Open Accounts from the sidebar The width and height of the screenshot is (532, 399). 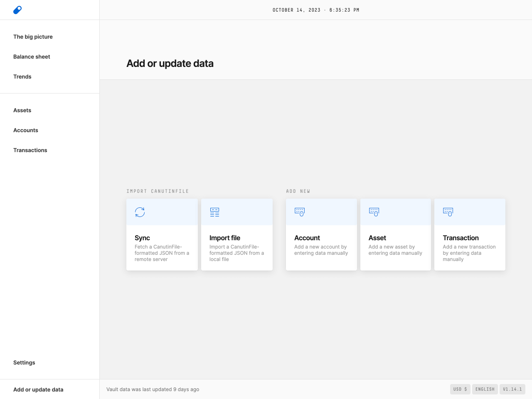pos(26,130)
